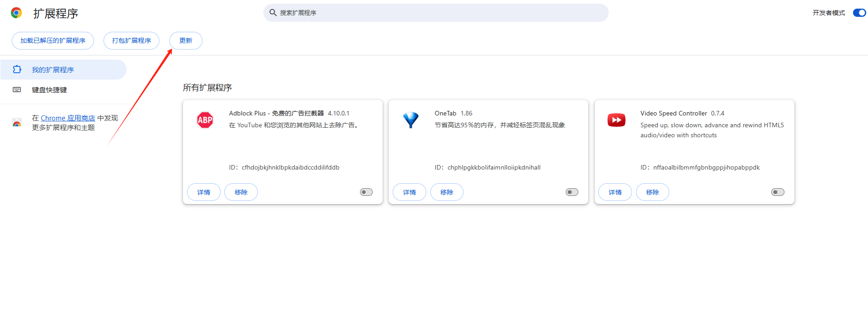Open 详情 for Adblock Plus
Screen dimensions: 868x315
tap(204, 192)
